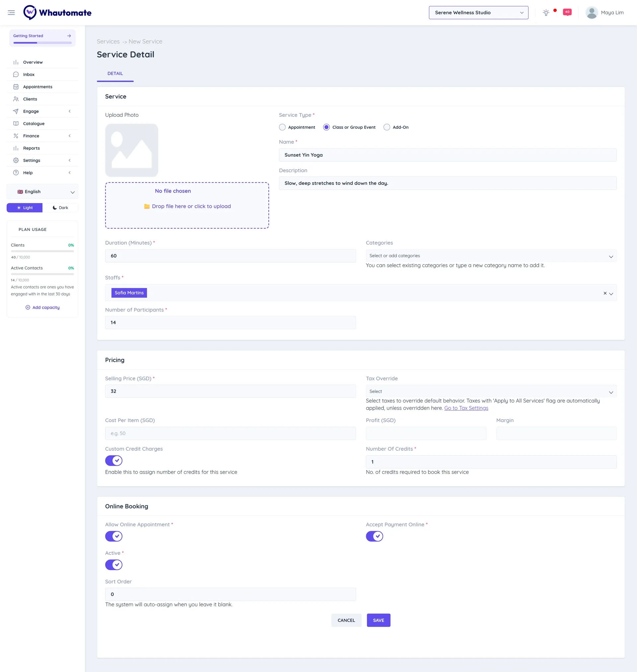Screen dimensions: 637x672
Task: Click the SAVE button
Action: [x=379, y=620]
